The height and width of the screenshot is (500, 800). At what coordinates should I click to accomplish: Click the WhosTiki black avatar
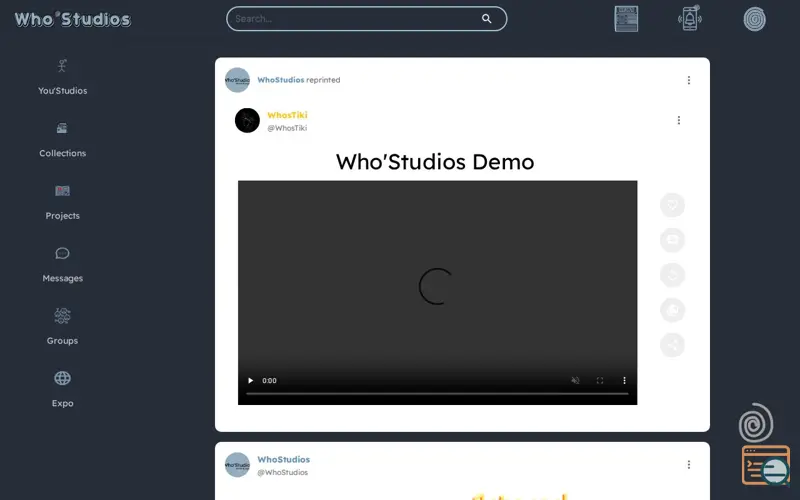[x=247, y=120]
